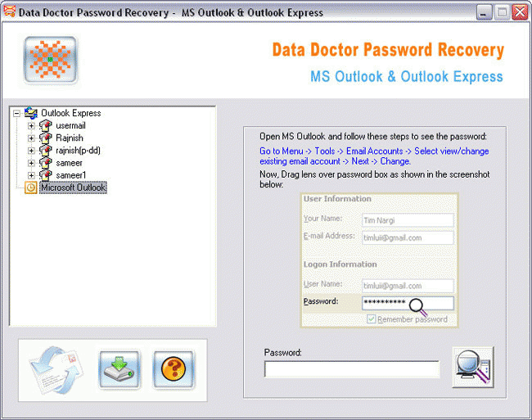Expand the usermail account node
Viewport: 532px width, 420px height.
tap(31, 126)
